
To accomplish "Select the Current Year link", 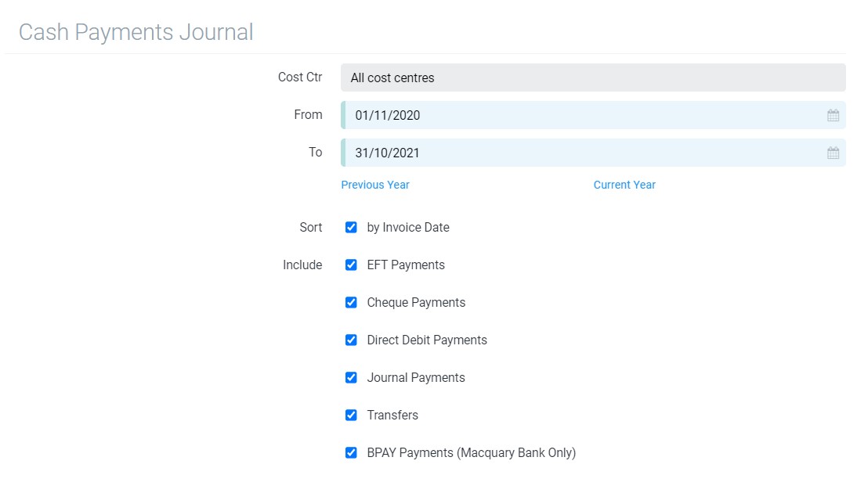I will (624, 185).
